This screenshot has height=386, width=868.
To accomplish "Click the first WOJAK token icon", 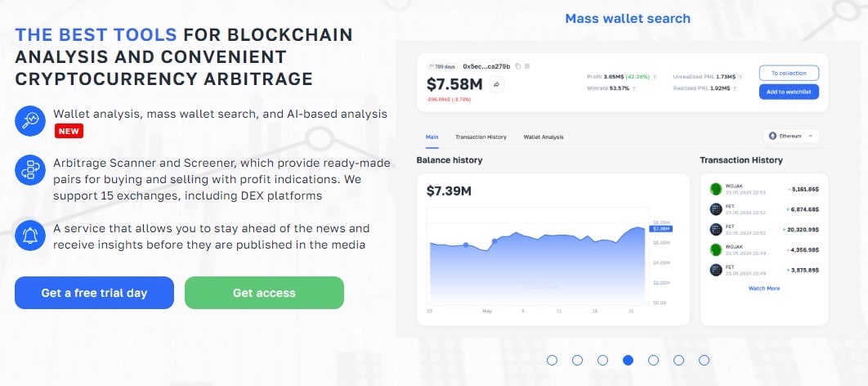I will (x=716, y=190).
